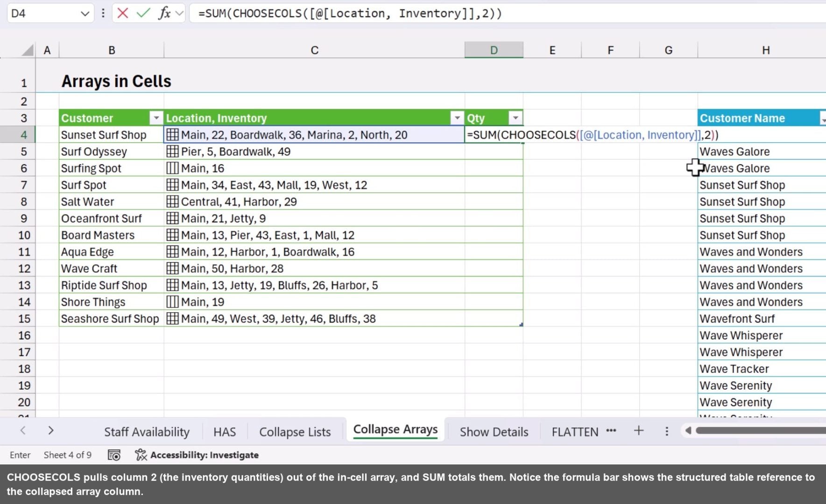
Task: Click the Select All corner triangle
Action: click(x=28, y=50)
